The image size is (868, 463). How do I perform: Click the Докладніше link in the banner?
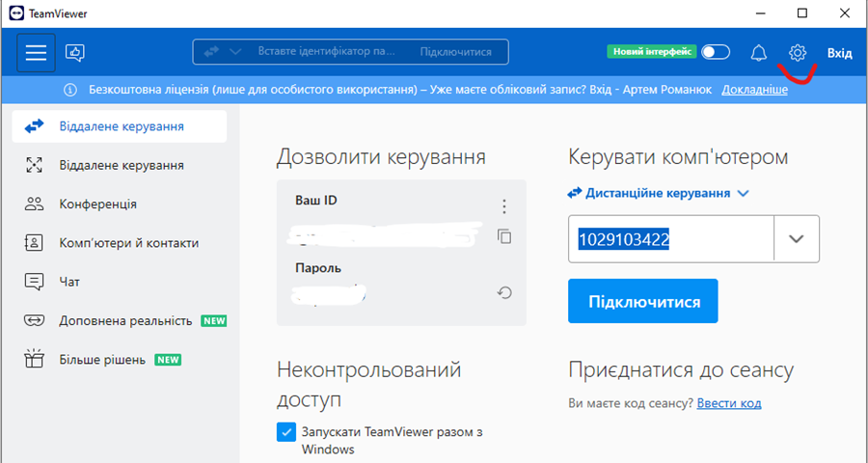pos(753,90)
